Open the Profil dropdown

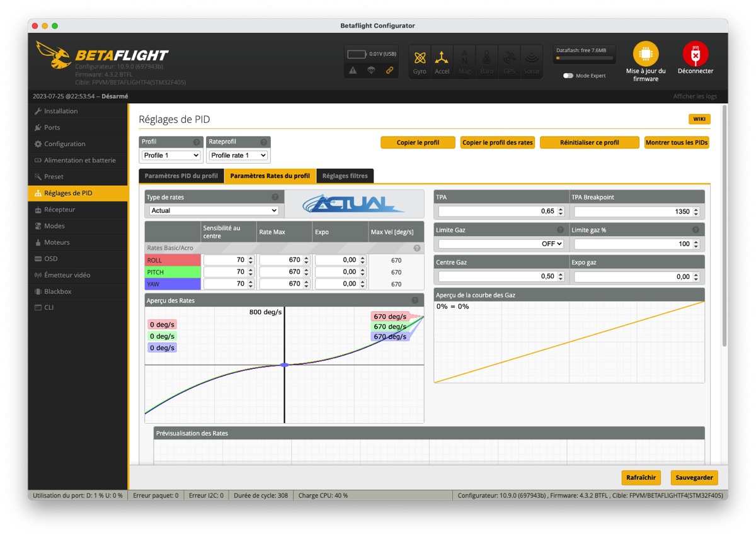coord(171,155)
